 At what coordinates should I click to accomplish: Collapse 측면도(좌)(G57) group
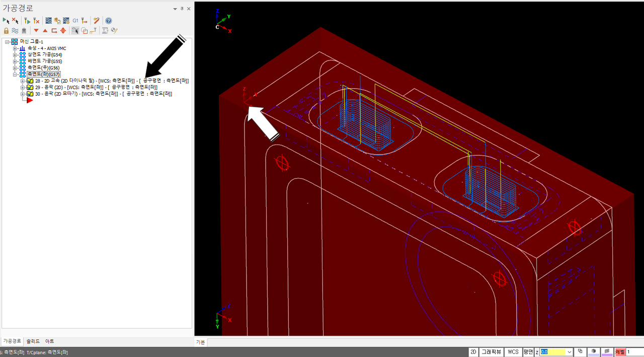15,75
